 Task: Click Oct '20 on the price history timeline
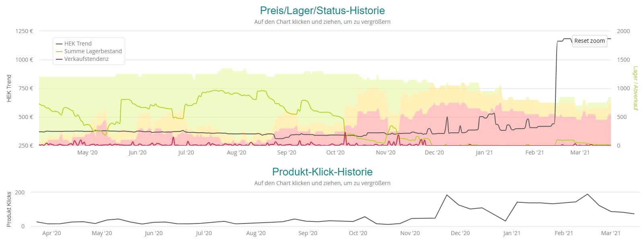pyautogui.click(x=335, y=152)
